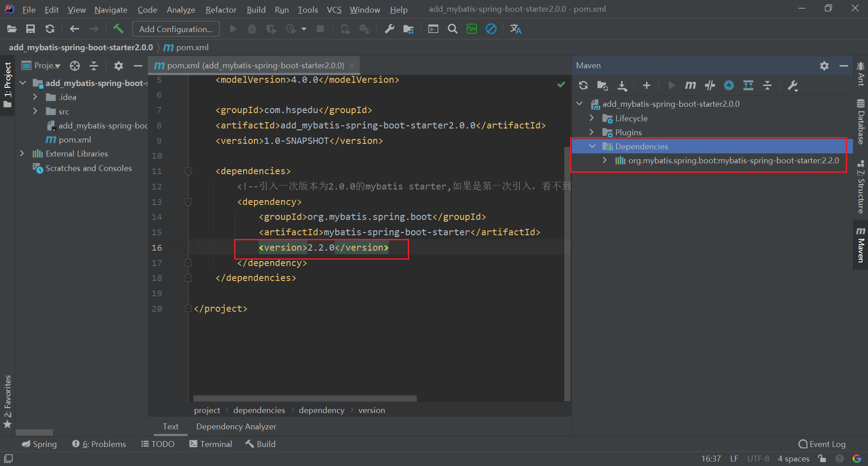Click the blue circle-slash toolbar icon
The width and height of the screenshot is (868, 466).
click(x=491, y=29)
